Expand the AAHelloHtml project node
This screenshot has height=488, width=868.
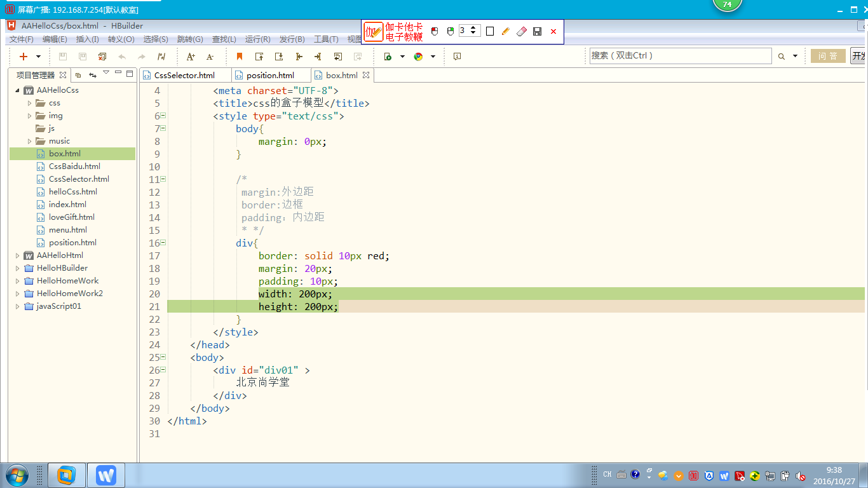click(x=17, y=255)
